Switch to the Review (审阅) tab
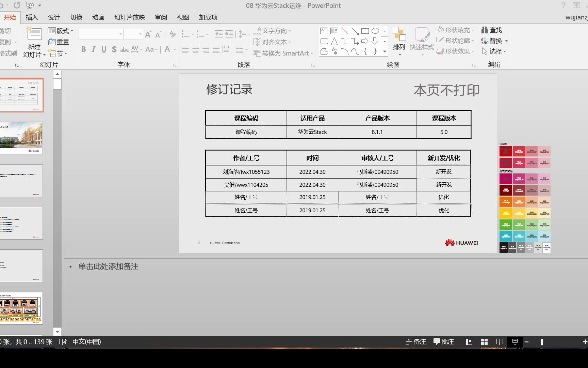The height and width of the screenshot is (368, 588). pyautogui.click(x=161, y=17)
